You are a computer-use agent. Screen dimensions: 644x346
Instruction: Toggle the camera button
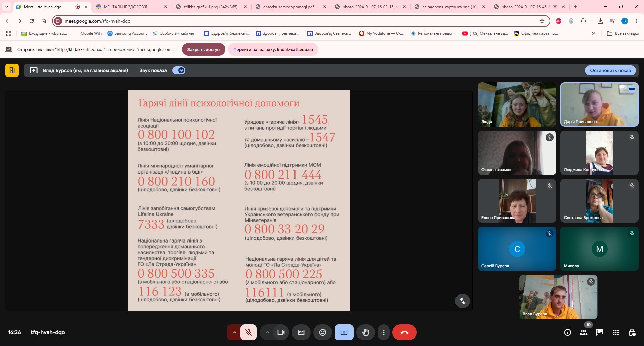pyautogui.click(x=281, y=332)
